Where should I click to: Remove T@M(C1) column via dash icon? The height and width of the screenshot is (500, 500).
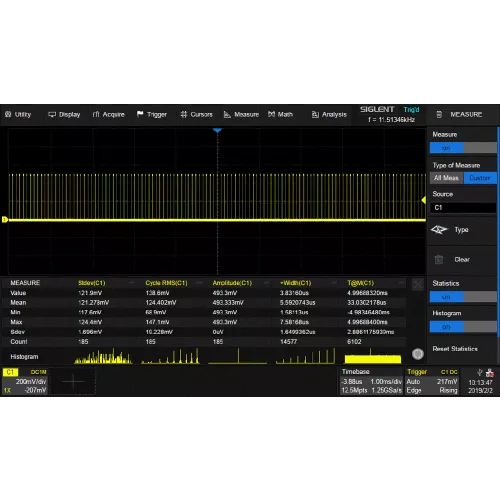point(401,283)
